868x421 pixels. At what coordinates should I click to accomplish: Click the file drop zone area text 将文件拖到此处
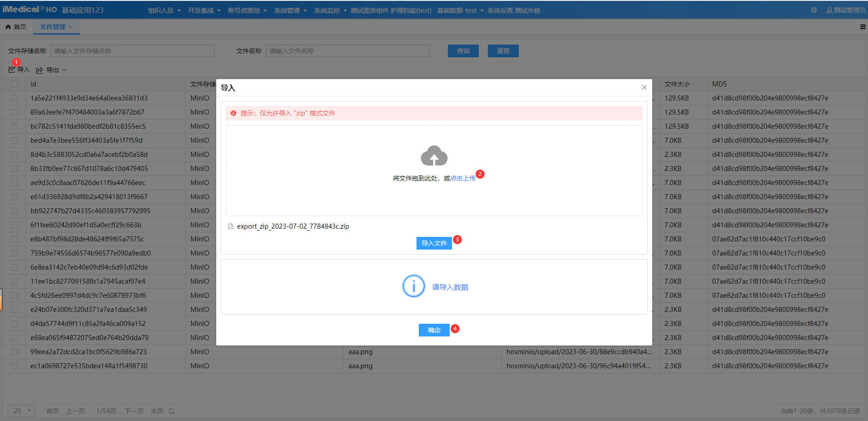415,178
